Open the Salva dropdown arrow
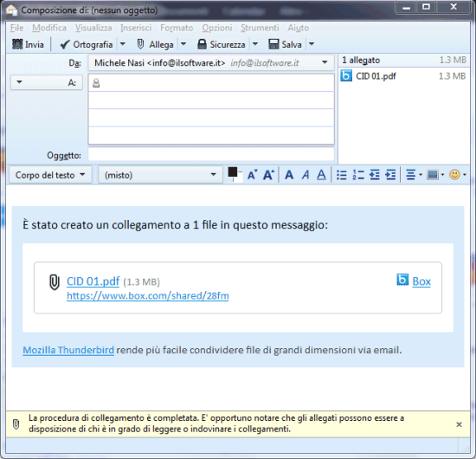Screen dimensions: 476x459 (312, 44)
